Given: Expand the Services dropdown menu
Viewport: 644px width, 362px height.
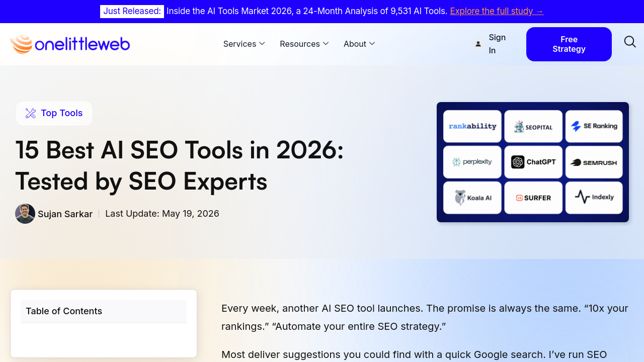Looking at the screenshot, I should coord(244,44).
